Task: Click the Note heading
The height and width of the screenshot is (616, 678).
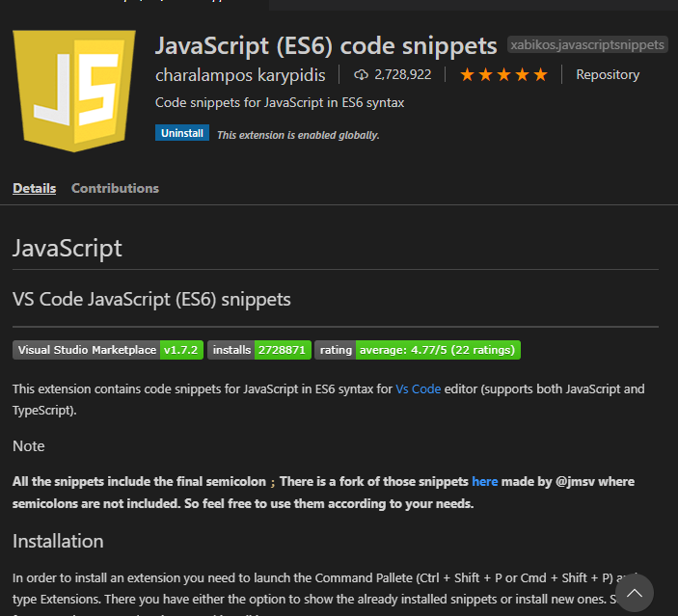Action: 29,446
